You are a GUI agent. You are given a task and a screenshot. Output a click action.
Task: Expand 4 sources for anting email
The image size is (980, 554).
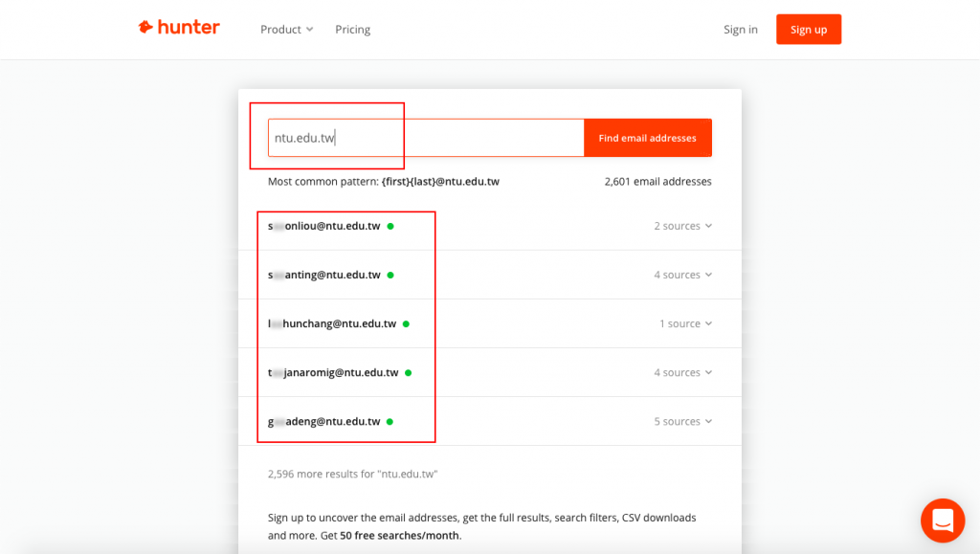(682, 275)
